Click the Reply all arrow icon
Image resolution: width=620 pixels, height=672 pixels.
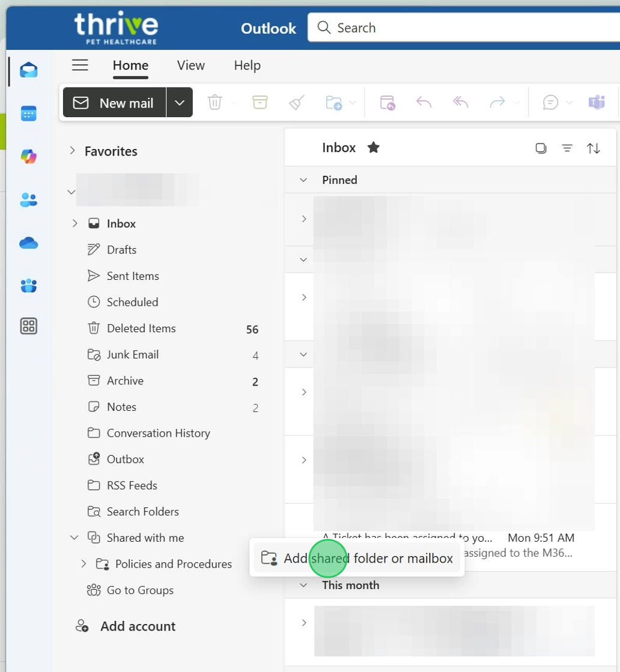(x=461, y=103)
